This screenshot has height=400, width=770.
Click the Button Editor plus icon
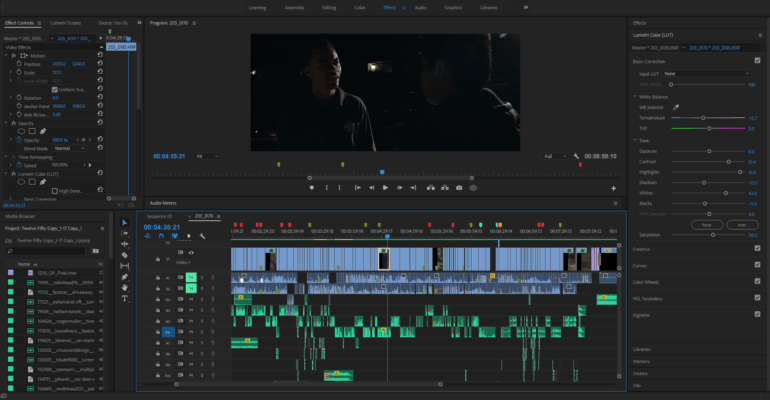pos(613,187)
